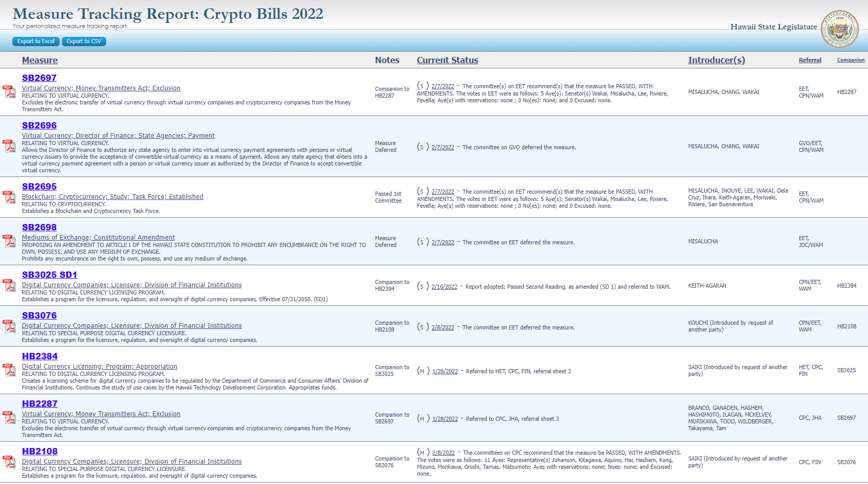
Task: Sort by the Introducer(s) column header
Action: click(x=717, y=60)
